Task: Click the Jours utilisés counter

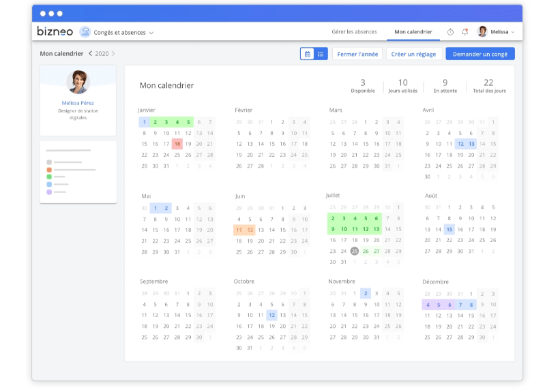Action: (402, 86)
